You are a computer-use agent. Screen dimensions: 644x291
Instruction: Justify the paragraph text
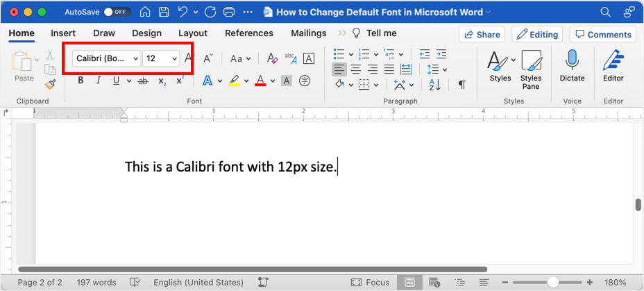coord(389,69)
